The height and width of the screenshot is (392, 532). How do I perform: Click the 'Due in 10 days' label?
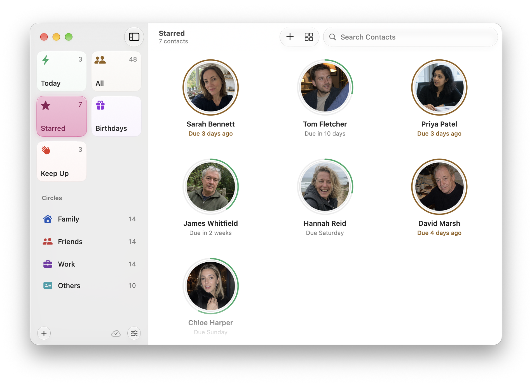pos(325,134)
